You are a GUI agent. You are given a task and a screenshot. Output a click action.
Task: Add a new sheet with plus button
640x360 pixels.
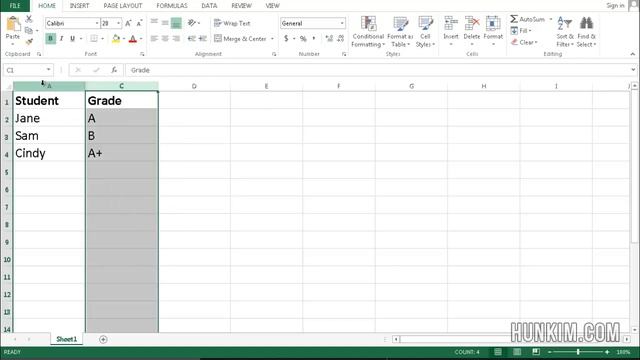click(103, 340)
